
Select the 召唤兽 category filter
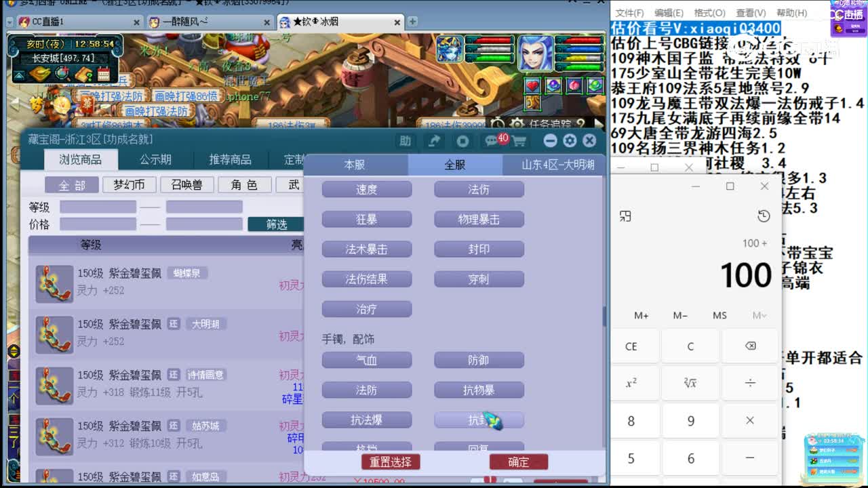point(187,185)
